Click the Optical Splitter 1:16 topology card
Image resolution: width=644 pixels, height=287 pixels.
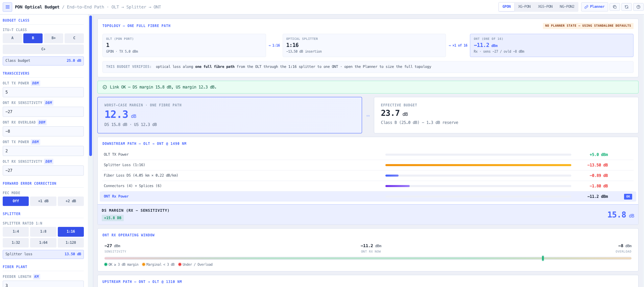tap(364, 45)
